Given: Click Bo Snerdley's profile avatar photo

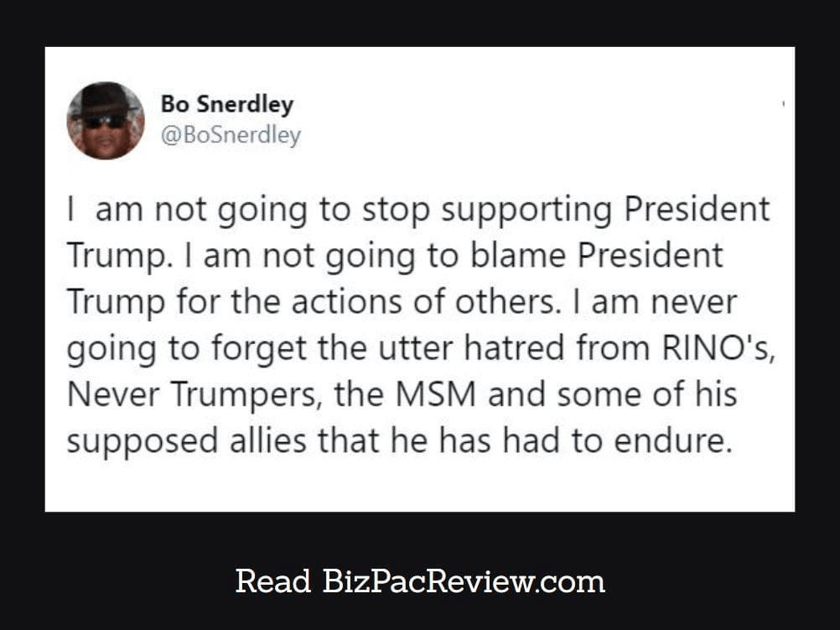Looking at the screenshot, I should (x=105, y=120).
